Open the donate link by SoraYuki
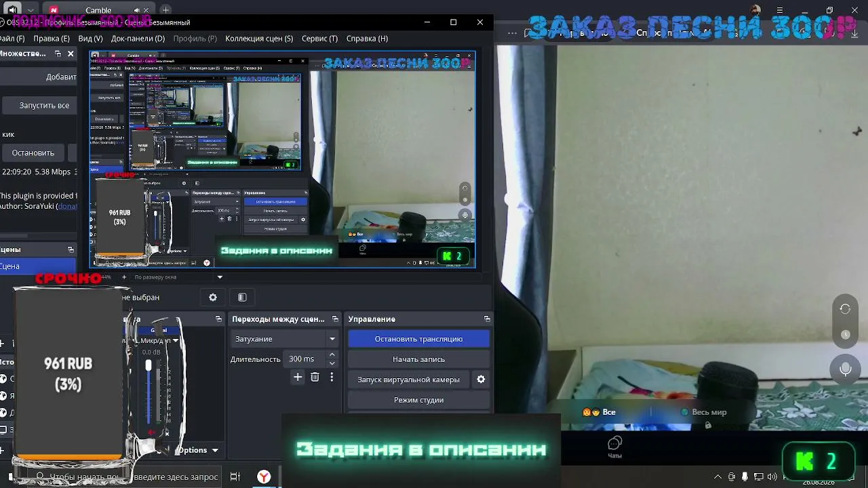Image resolution: width=868 pixels, height=488 pixels. coord(66,206)
